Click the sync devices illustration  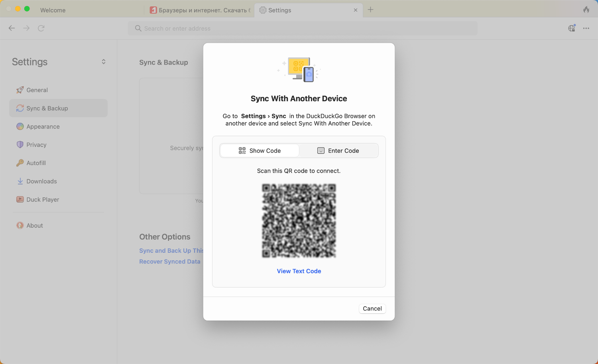(x=299, y=69)
